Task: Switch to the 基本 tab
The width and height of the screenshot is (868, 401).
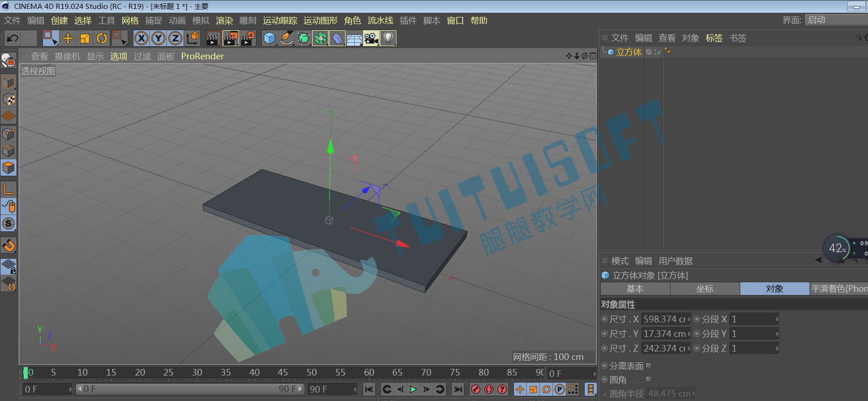Action: point(635,289)
